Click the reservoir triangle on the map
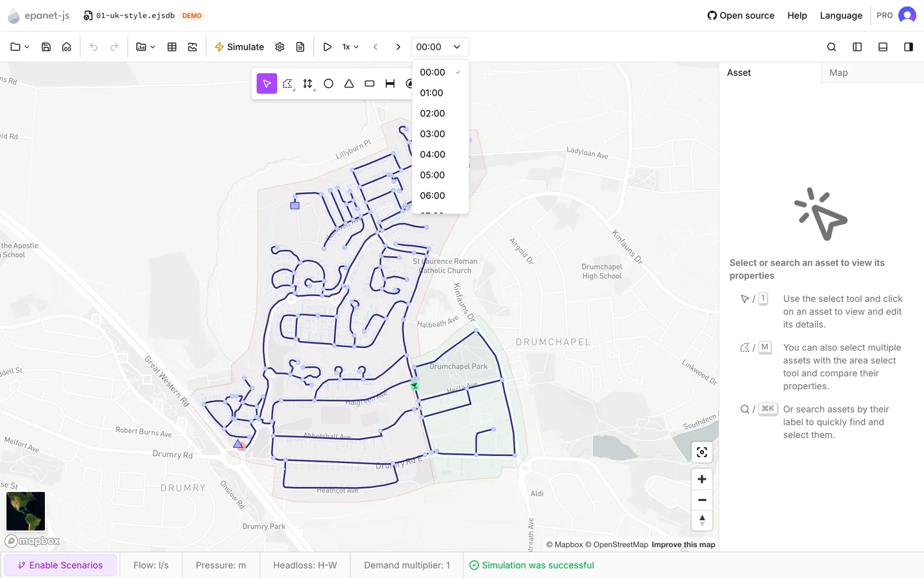924x578 pixels. (x=238, y=444)
